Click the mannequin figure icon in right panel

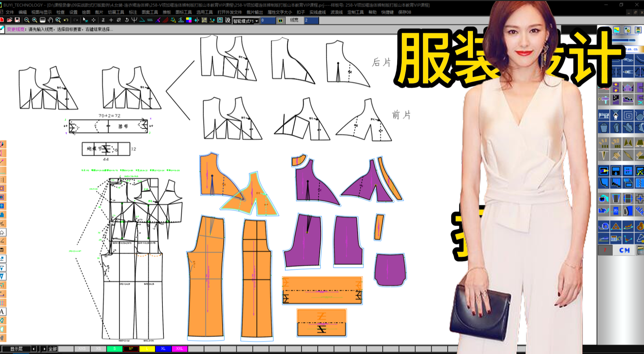(x=616, y=116)
